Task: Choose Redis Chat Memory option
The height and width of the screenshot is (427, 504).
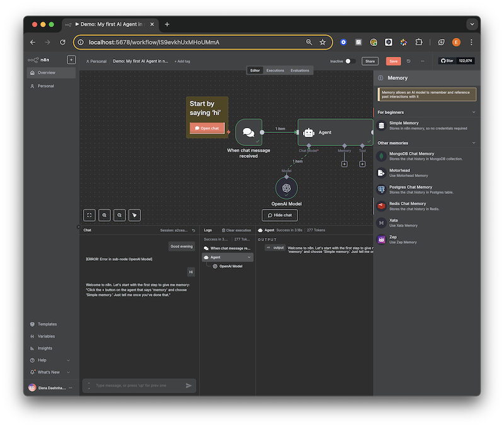Action: coord(427,206)
